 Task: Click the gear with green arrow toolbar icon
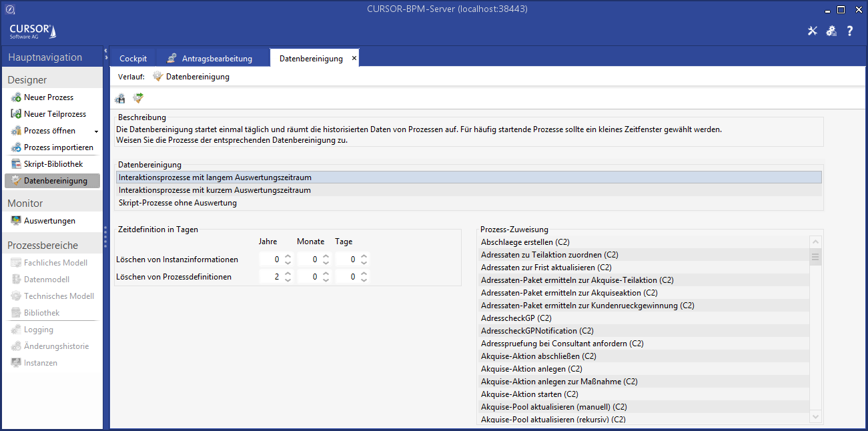138,99
